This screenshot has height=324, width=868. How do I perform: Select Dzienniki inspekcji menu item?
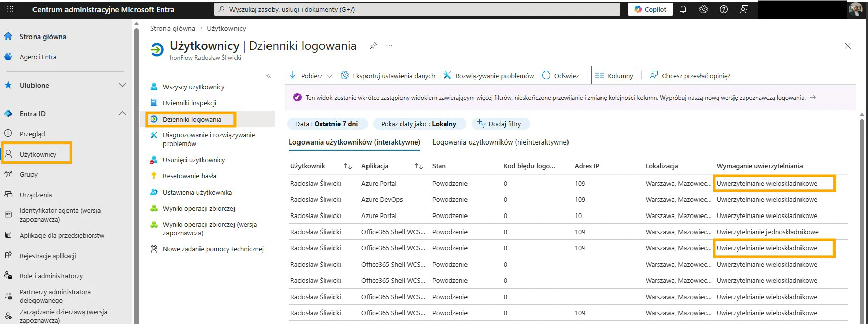(x=189, y=103)
